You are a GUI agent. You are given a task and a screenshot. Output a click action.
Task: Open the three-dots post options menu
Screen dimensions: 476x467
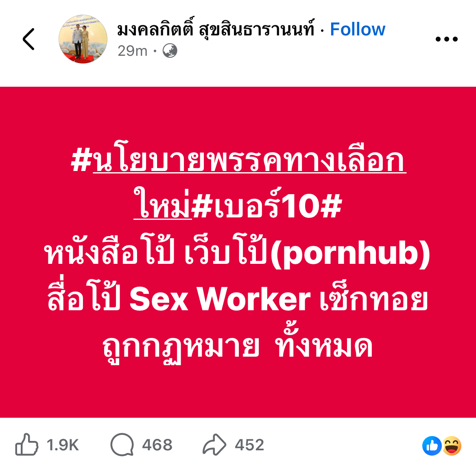tap(446, 39)
